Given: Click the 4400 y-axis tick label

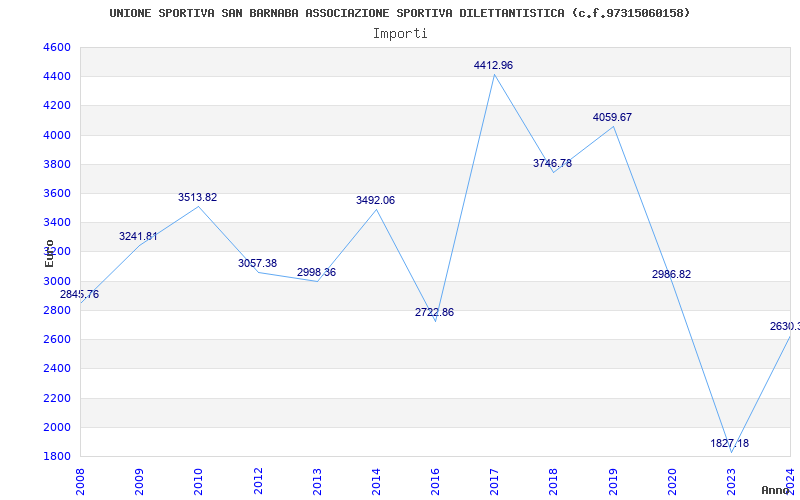Looking at the screenshot, I should click(x=57, y=77).
